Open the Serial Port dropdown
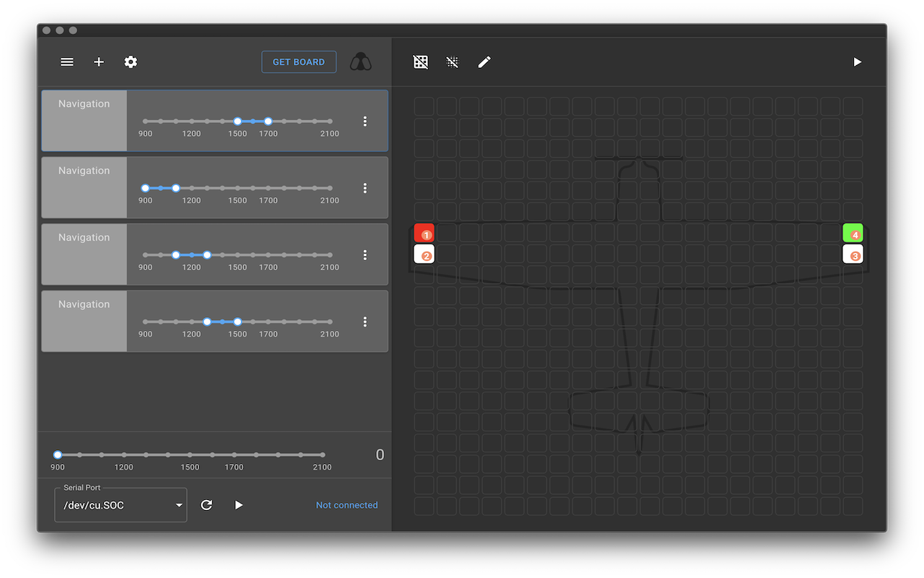This screenshot has width=924, height=578. 121,505
